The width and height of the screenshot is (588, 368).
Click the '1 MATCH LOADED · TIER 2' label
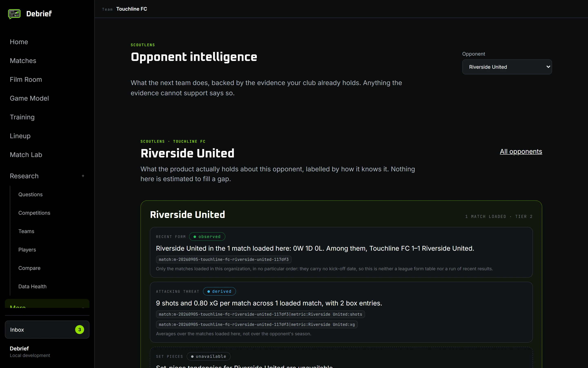click(499, 217)
